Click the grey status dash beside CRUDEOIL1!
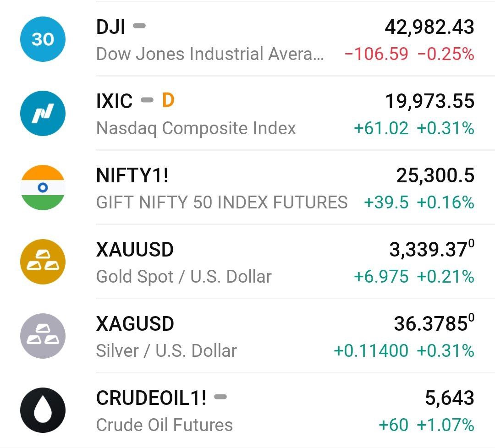Image resolution: width=495 pixels, height=448 pixels. click(220, 397)
